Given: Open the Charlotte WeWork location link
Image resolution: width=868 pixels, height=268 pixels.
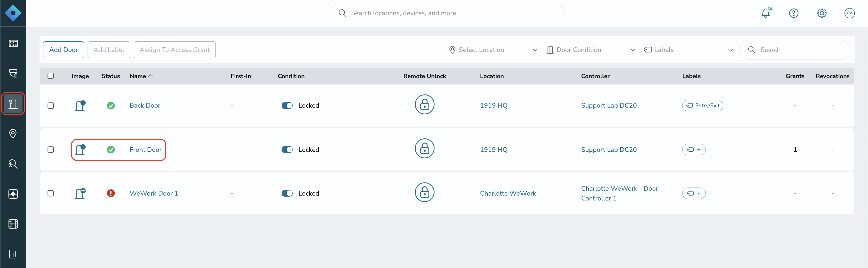Looking at the screenshot, I should point(507,193).
